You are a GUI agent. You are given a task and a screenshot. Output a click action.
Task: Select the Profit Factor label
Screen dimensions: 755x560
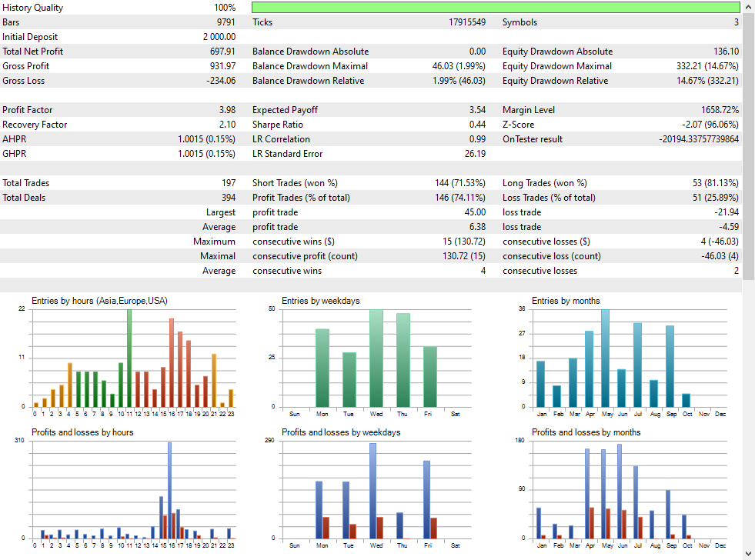tap(28, 110)
